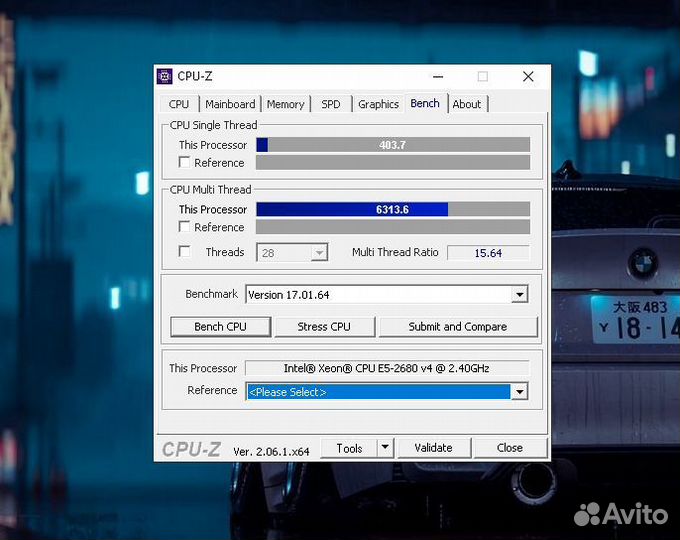This screenshot has width=680, height=540.
Task: Minimize the CPU-Z window
Action: pos(438,77)
